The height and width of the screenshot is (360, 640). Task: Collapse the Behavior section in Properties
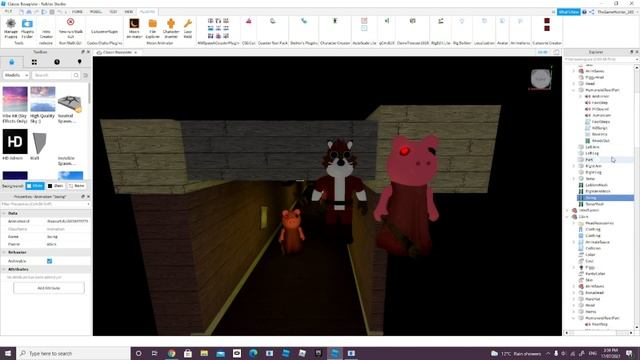(x=4, y=252)
